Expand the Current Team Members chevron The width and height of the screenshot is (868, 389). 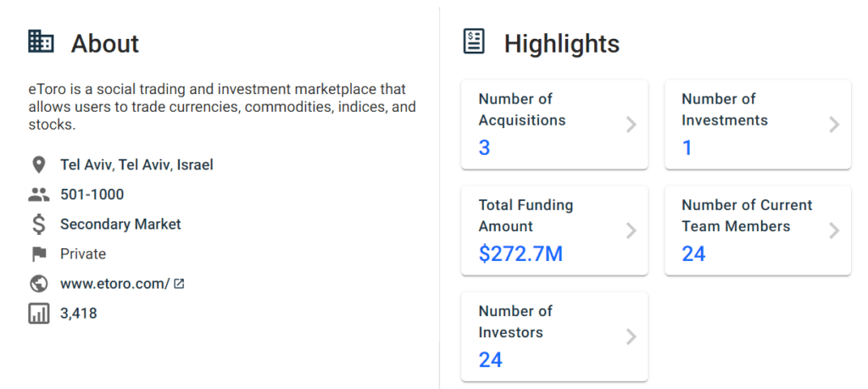834,231
